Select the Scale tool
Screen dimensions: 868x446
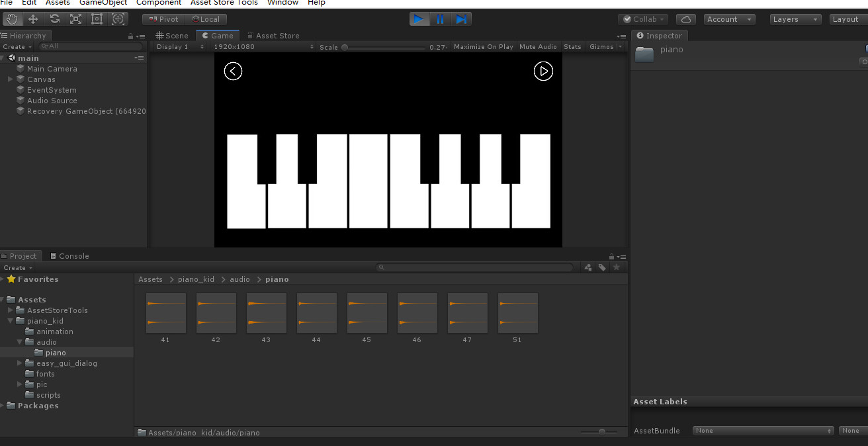click(75, 19)
